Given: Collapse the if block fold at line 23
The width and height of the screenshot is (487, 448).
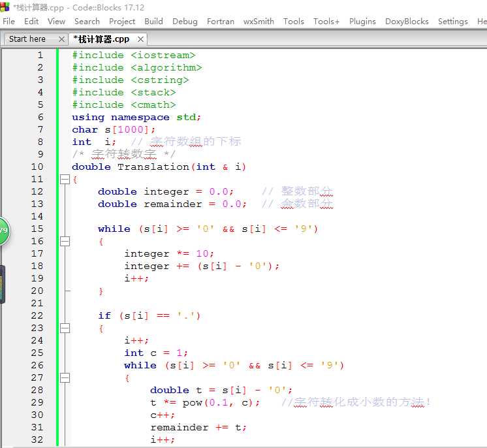Looking at the screenshot, I should [x=65, y=328].
